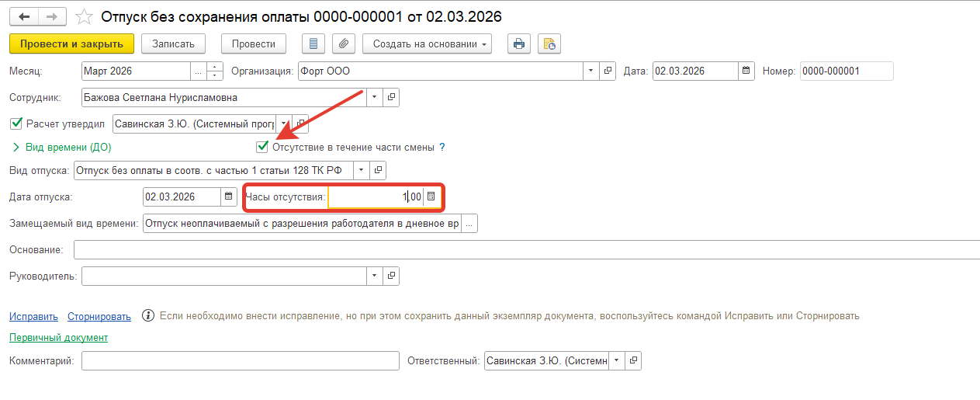Click the Провести button
The width and height of the screenshot is (980, 400).
254,43
